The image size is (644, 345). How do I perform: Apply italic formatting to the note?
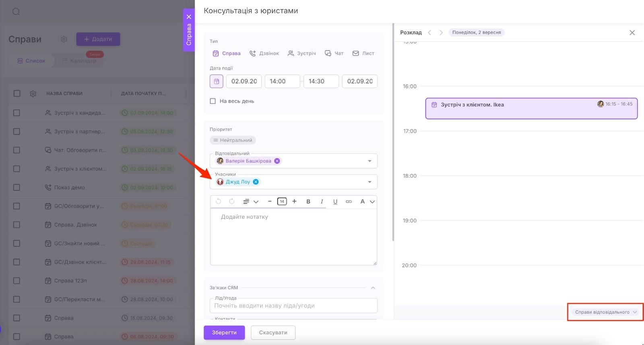322,201
